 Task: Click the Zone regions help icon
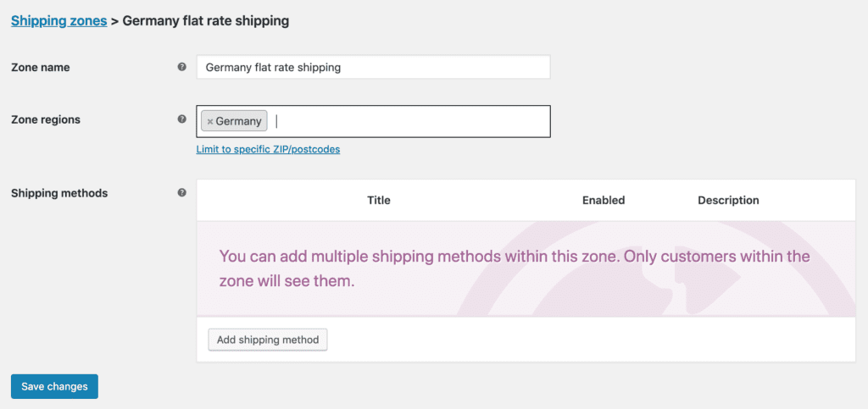(x=181, y=119)
